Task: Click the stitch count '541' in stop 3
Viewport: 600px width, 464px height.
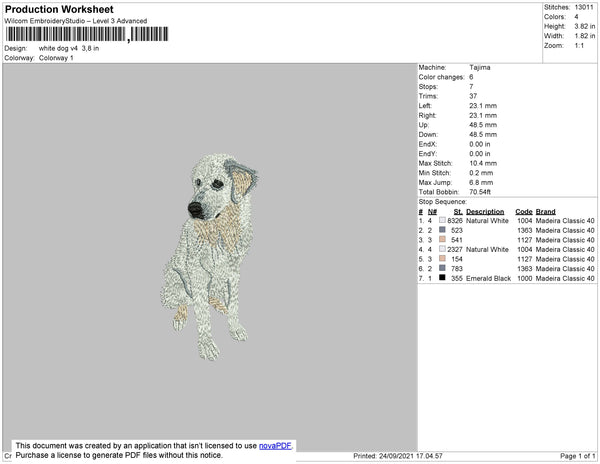Action: click(x=457, y=240)
